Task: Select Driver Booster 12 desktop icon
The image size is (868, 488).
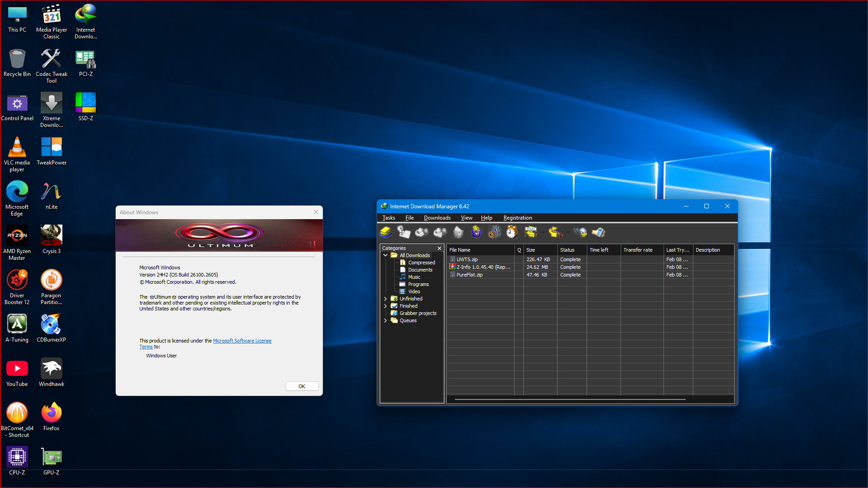Action: coord(17,287)
